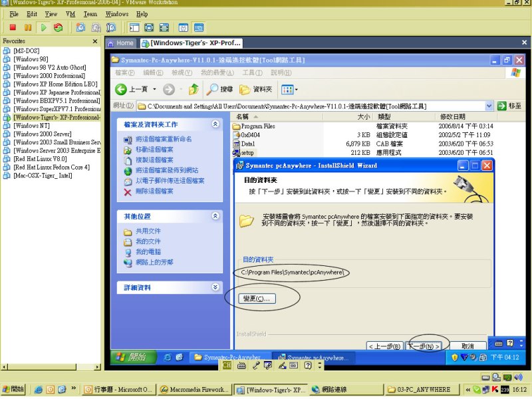This screenshot has width=532, height=399.
Task: Collapse the 檔案及資料夾工作 panel
Action: click(215, 124)
